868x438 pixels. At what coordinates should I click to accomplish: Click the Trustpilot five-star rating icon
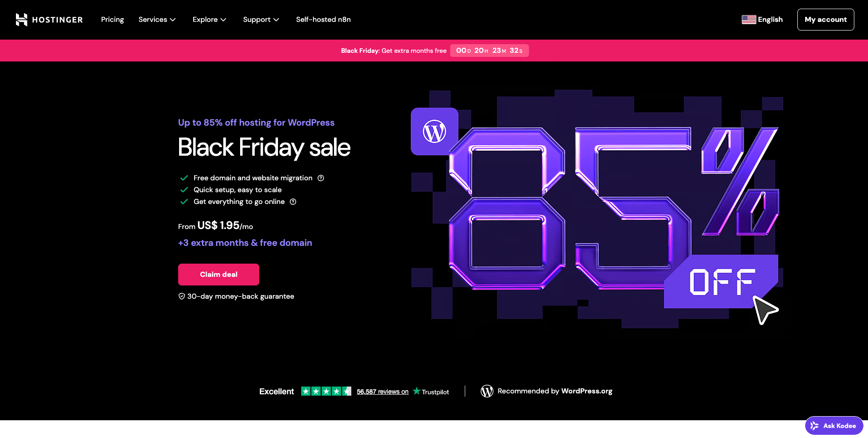point(326,391)
